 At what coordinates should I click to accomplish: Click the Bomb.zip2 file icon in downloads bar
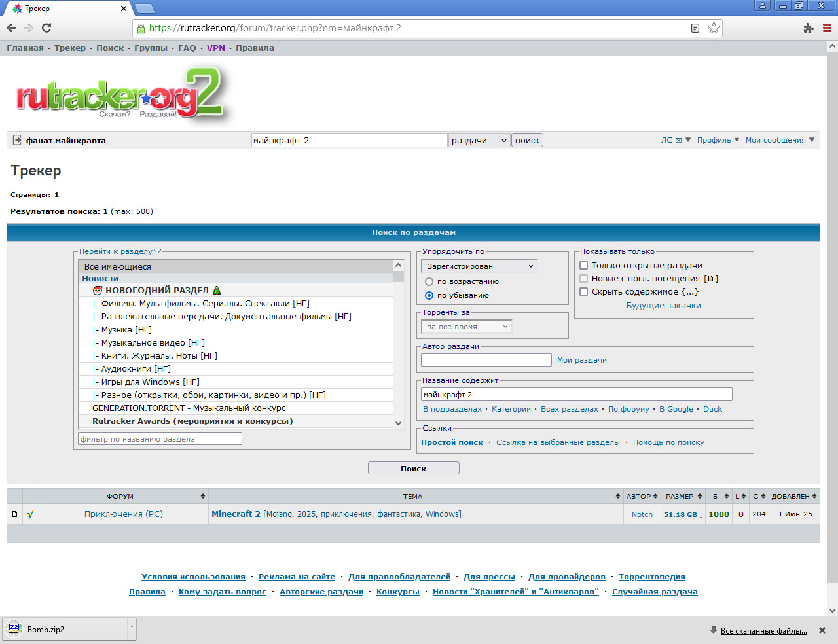pyautogui.click(x=14, y=629)
